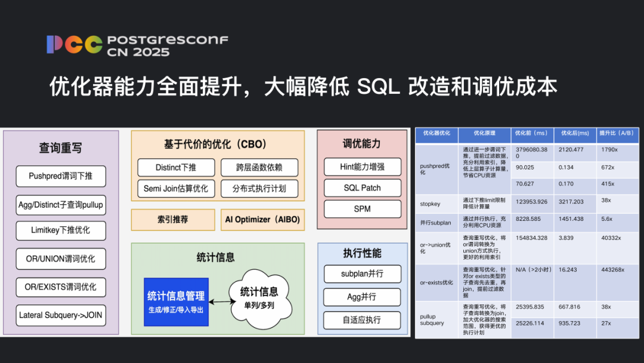Image resolution: width=644 pixels, height=363 pixels.
Task: Select the subplan并行 box
Action: [363, 274]
